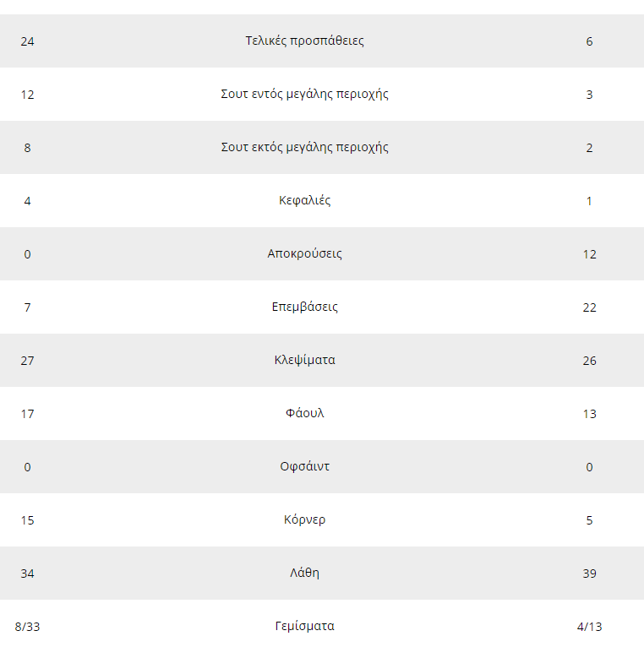This screenshot has height=647, width=644.
Task: Select the Κεφαλιές statistic label
Action: [304, 201]
